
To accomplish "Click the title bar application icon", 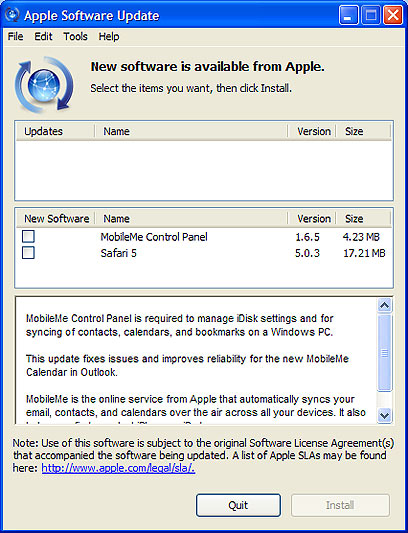I will point(13,15).
